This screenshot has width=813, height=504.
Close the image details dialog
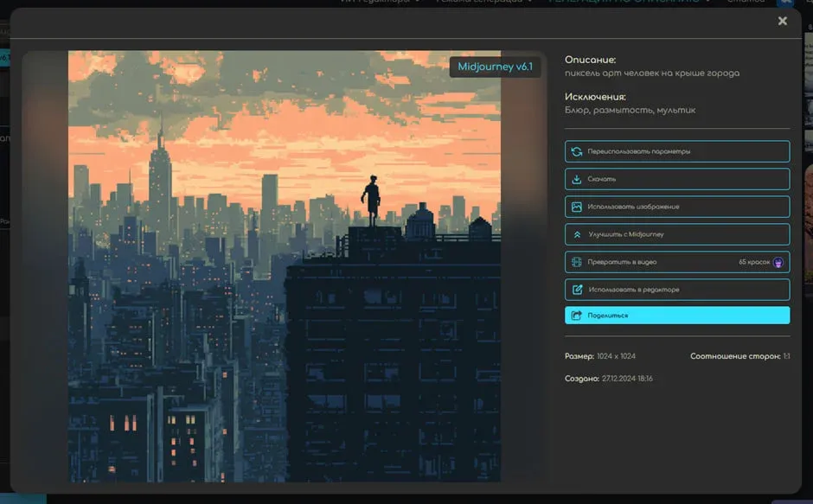pos(783,21)
